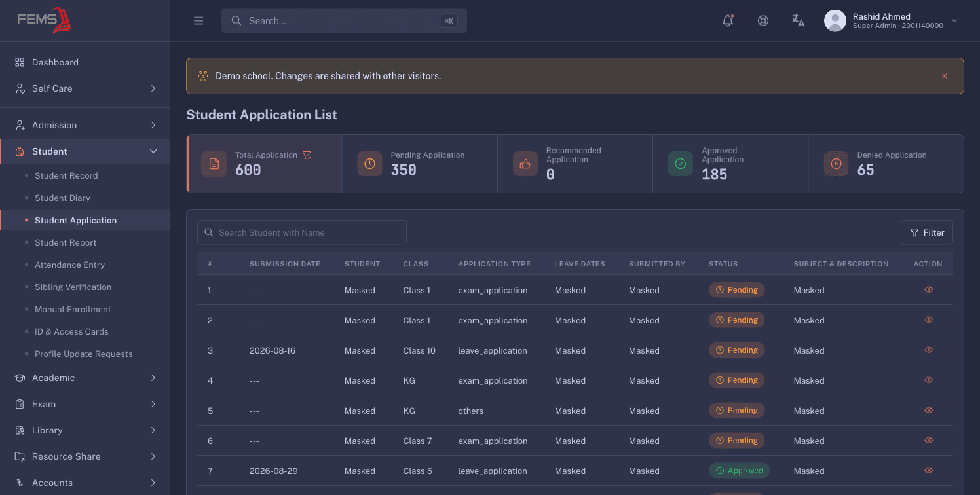980x495 pixels.
Task: Open the user account dropdown arrow
Action: pyautogui.click(x=954, y=21)
